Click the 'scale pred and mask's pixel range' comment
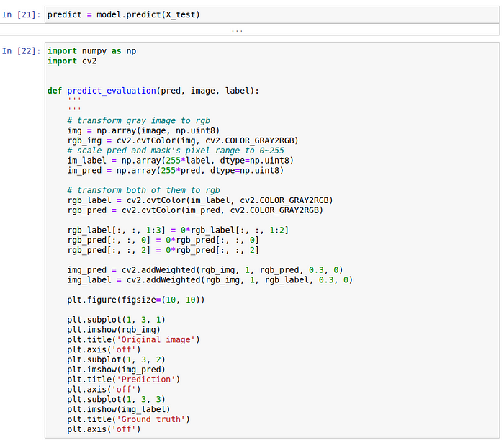Image resolution: width=504 pixels, height=443 pixels. pyautogui.click(x=176, y=151)
